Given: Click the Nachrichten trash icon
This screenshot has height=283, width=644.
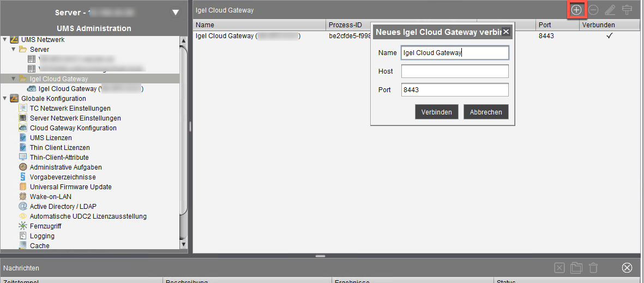Looking at the screenshot, I should coord(593,268).
